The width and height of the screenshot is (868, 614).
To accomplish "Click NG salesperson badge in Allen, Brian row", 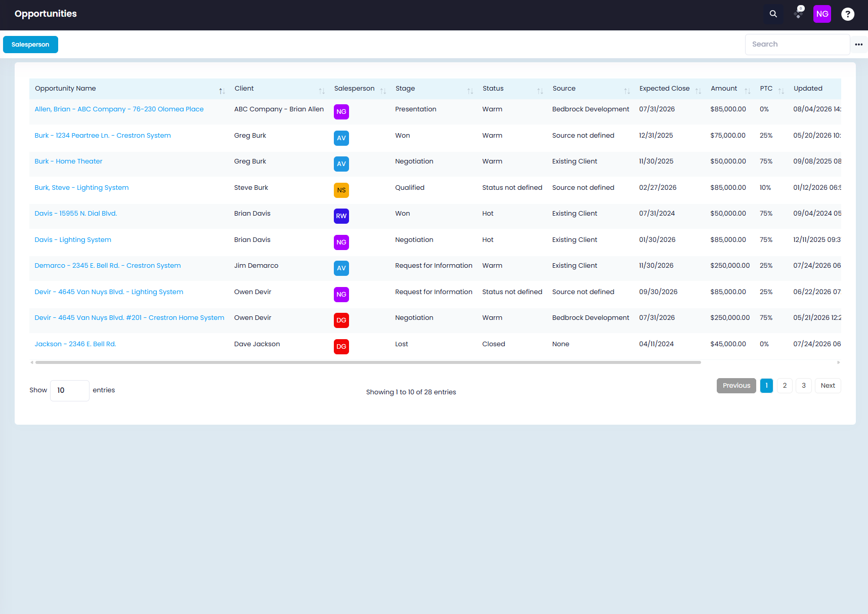I will click(341, 112).
